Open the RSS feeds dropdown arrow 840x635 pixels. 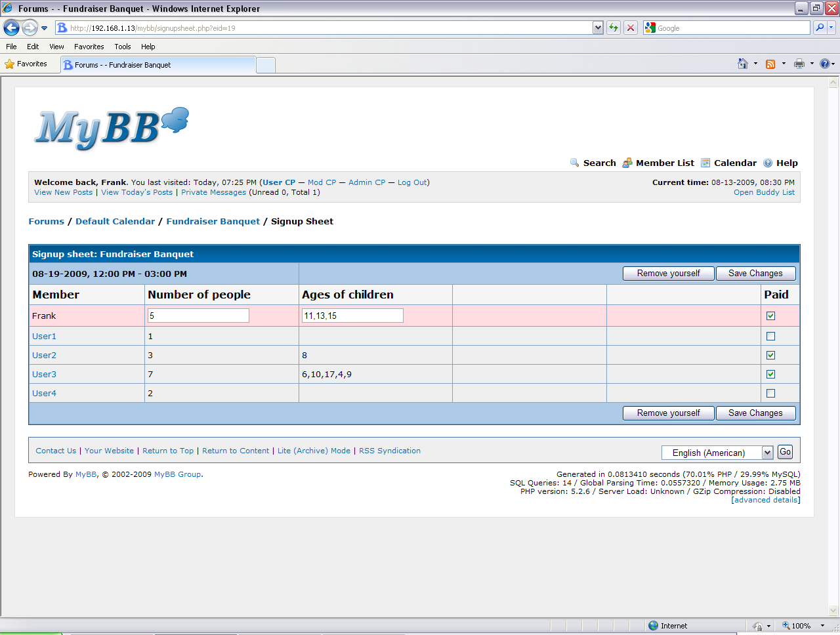click(x=784, y=64)
